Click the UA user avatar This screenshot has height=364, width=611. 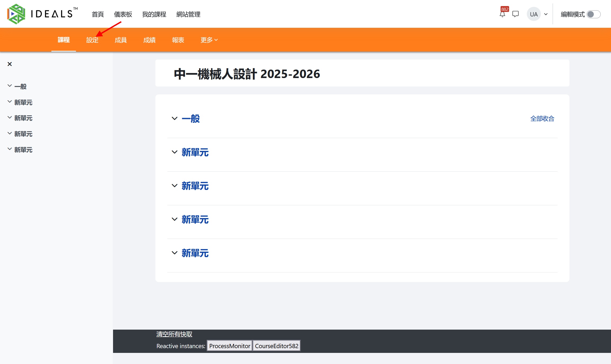(533, 14)
